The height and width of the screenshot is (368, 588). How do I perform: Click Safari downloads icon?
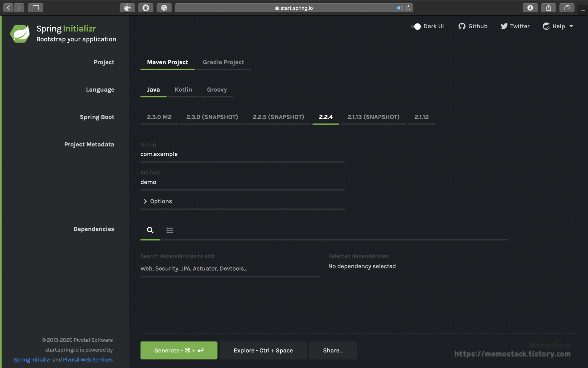(530, 8)
